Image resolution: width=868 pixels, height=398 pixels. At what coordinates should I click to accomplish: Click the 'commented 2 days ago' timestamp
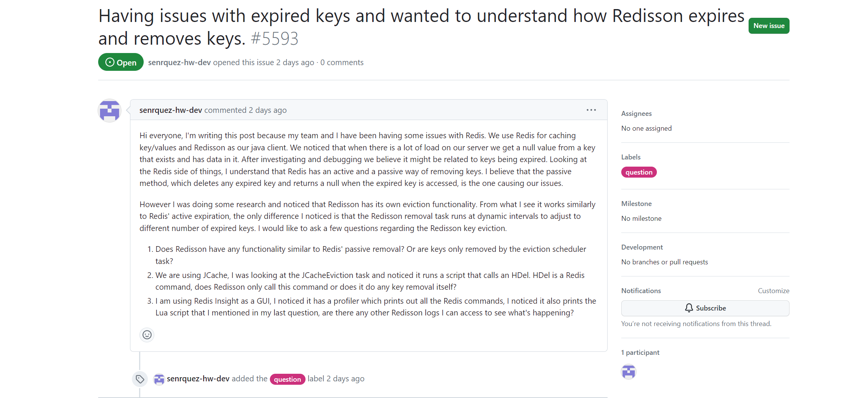pyautogui.click(x=245, y=110)
